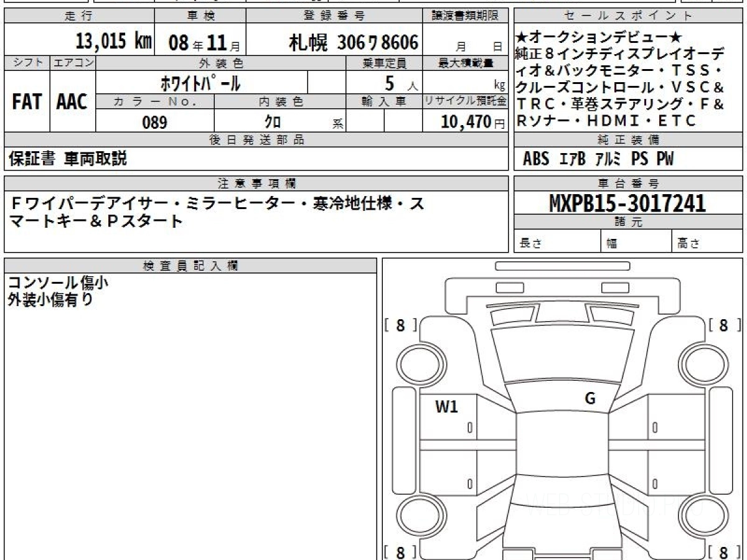
Task: Click the mileage value 13,015 km
Action: [114, 42]
